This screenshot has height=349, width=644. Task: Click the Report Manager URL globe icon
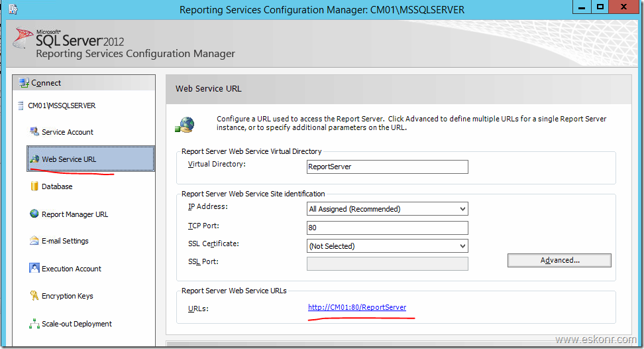(34, 214)
